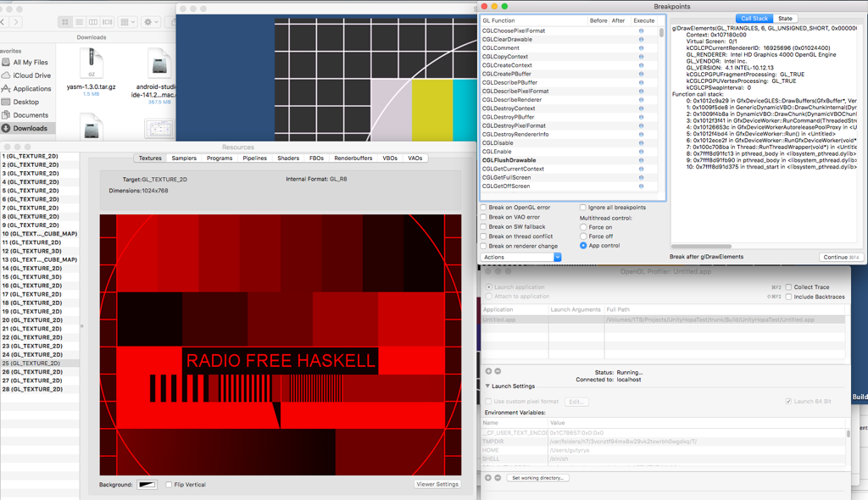Switch to the Programs tab

tap(220, 158)
